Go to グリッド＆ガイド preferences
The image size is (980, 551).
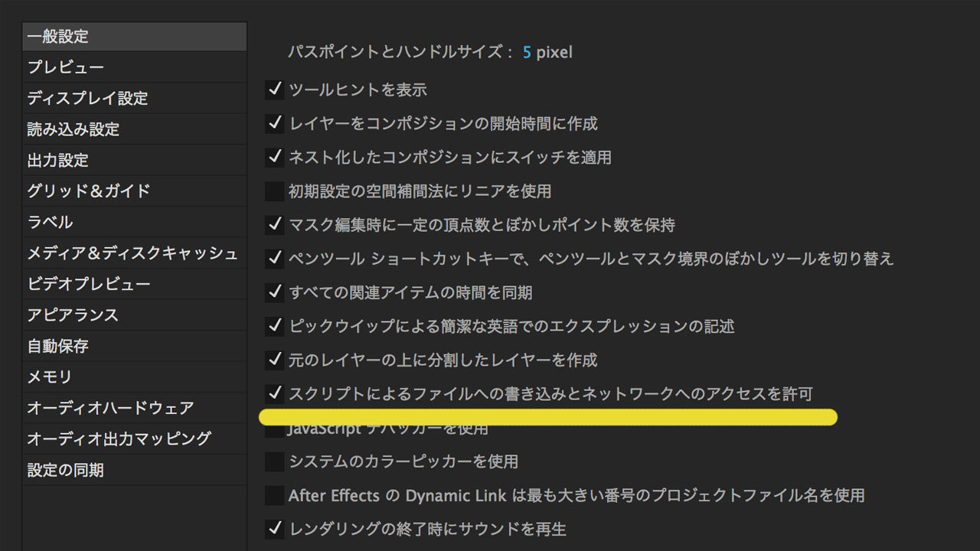click(89, 191)
